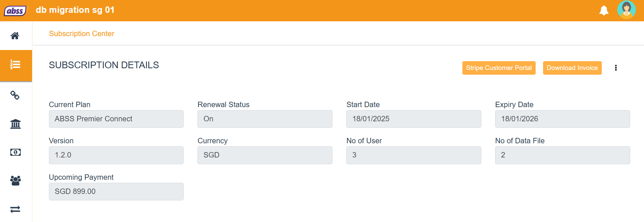
Task: Expand the three-dot more options menu
Action: pos(616,68)
